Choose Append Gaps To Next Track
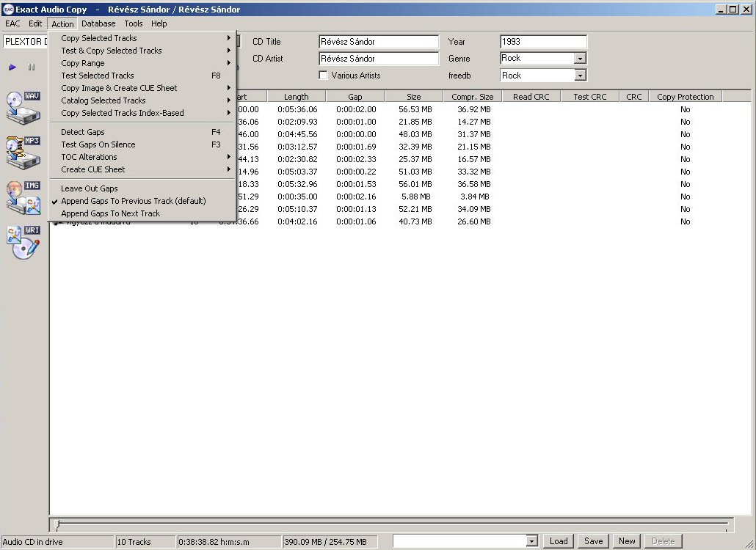 pyautogui.click(x=110, y=213)
